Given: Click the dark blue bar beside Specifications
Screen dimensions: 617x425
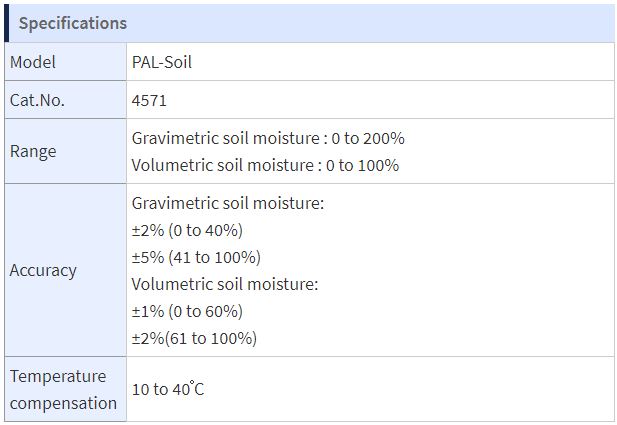Looking at the screenshot, I should click(x=7, y=23).
